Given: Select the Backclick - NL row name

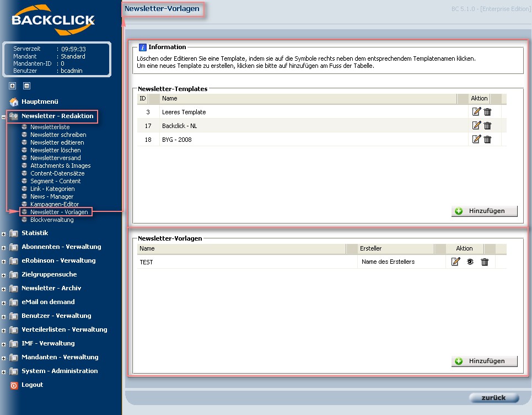Looking at the screenshot, I should click(180, 126).
